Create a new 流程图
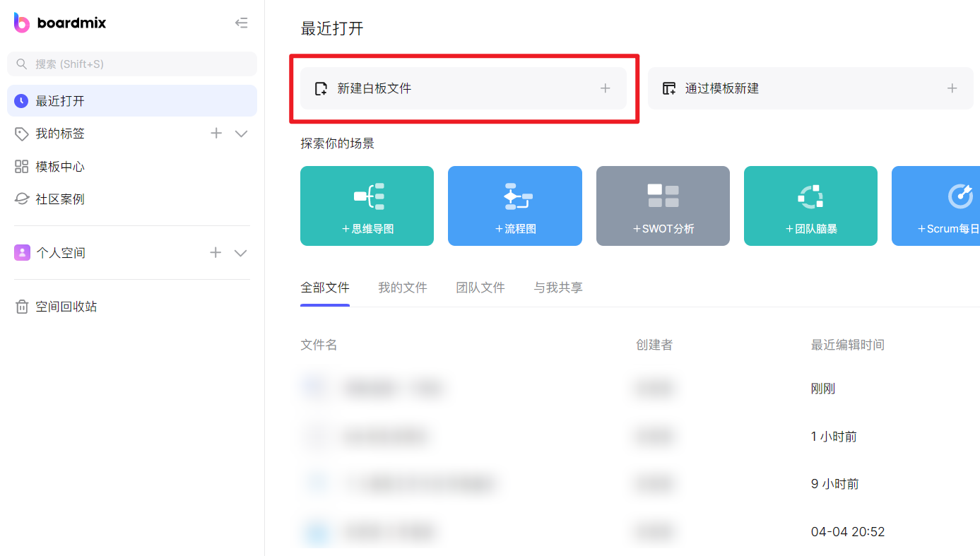Viewport: 980px width, 556px height. (x=514, y=206)
